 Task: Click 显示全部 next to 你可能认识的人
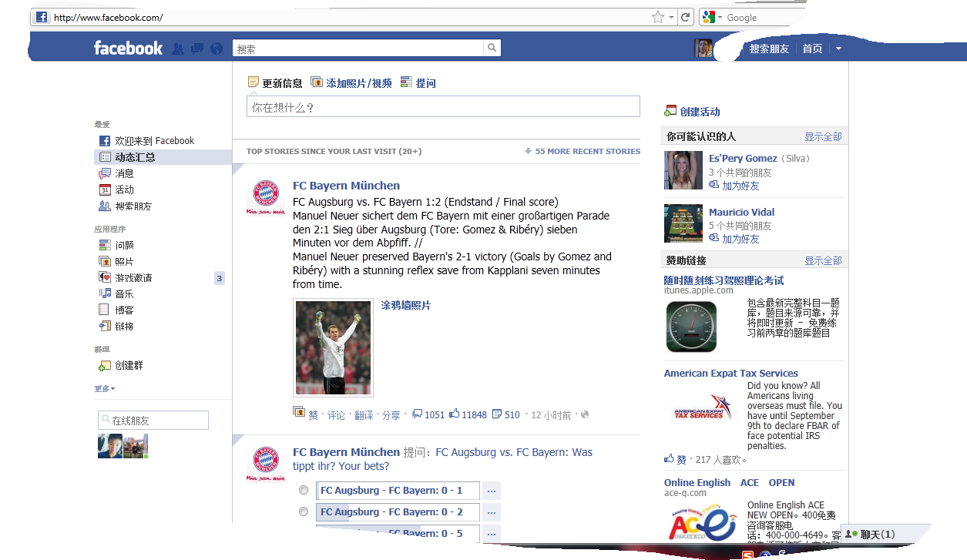pyautogui.click(x=823, y=136)
